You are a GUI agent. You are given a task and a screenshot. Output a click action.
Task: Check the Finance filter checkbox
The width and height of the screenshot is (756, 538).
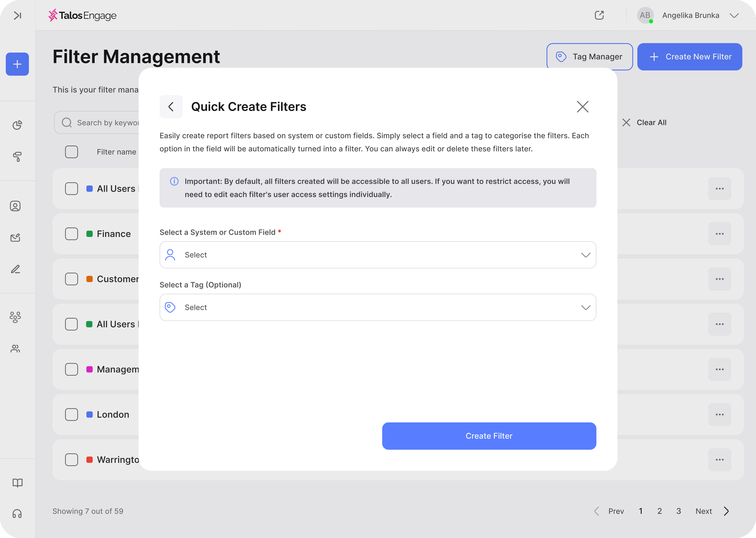coord(71,234)
